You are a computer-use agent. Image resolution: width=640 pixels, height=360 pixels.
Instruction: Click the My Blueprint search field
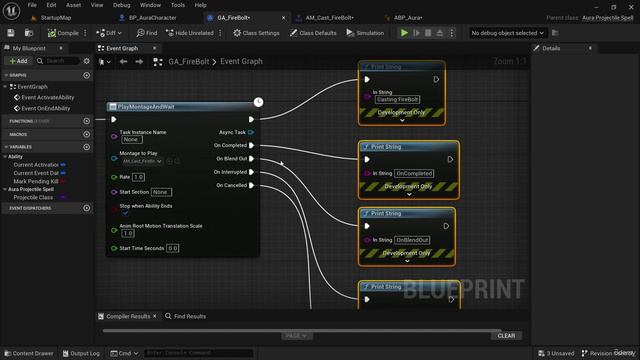(59, 61)
